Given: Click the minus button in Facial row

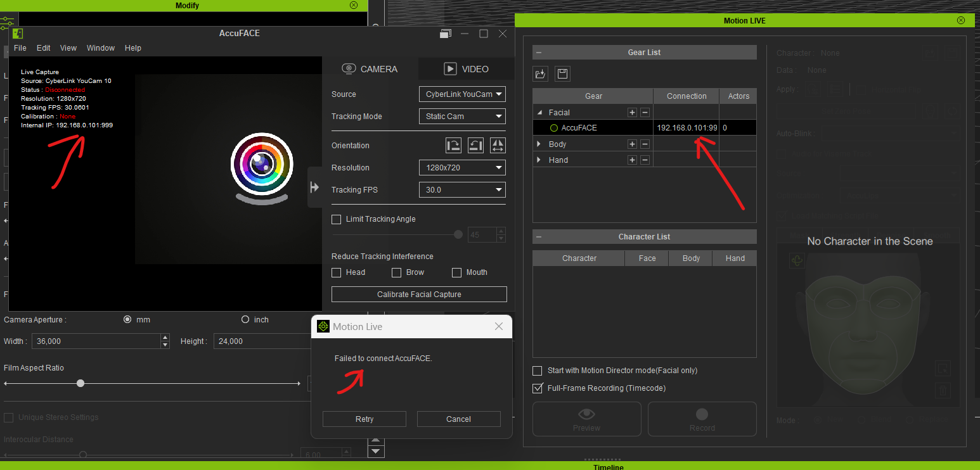Looking at the screenshot, I should (645, 112).
